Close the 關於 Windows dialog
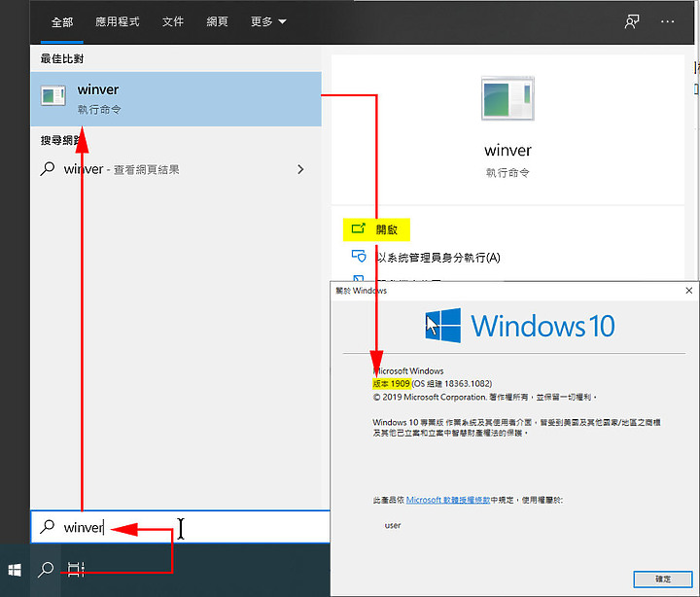The image size is (700, 597). click(689, 291)
